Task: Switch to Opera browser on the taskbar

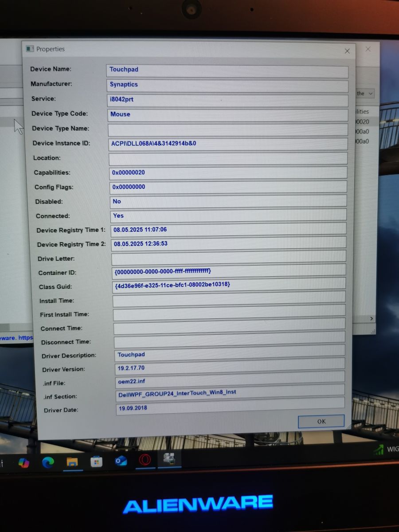Action: click(x=145, y=460)
